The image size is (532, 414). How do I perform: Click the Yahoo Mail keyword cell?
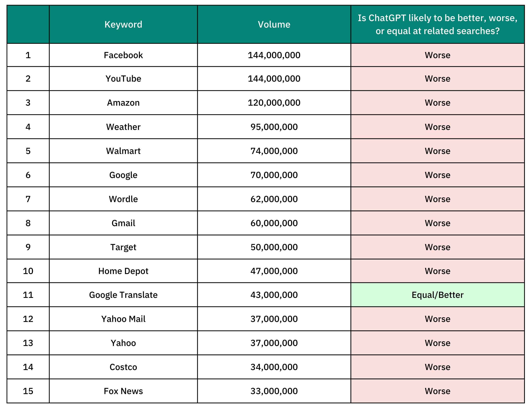(123, 319)
